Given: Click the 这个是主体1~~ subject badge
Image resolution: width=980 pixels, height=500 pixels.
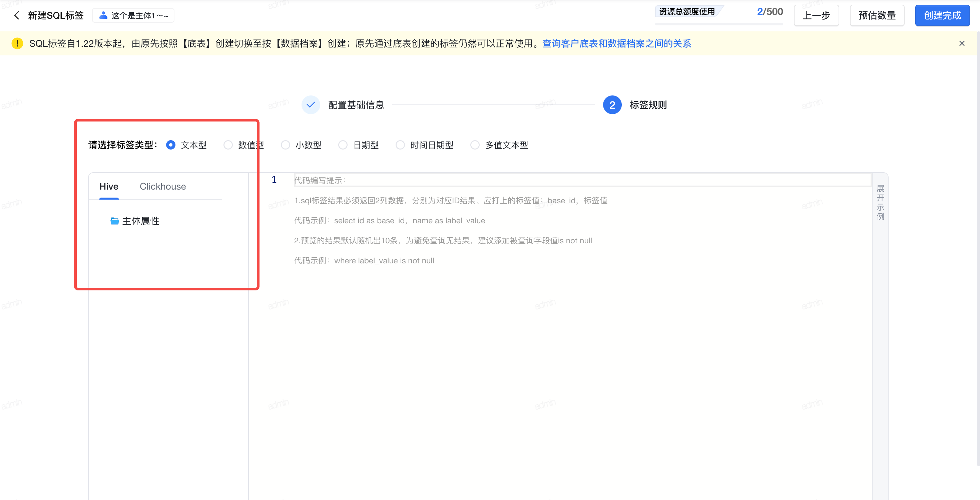Looking at the screenshot, I should click(x=133, y=15).
